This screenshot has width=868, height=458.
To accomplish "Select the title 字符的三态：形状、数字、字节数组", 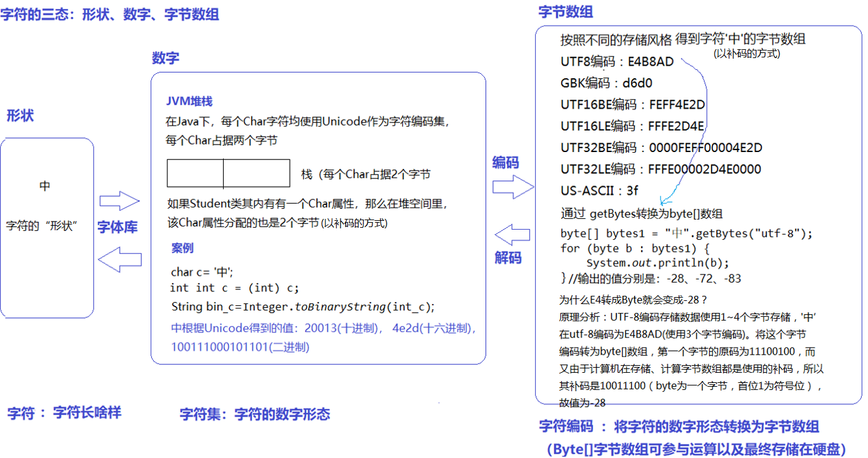I will tap(110, 14).
